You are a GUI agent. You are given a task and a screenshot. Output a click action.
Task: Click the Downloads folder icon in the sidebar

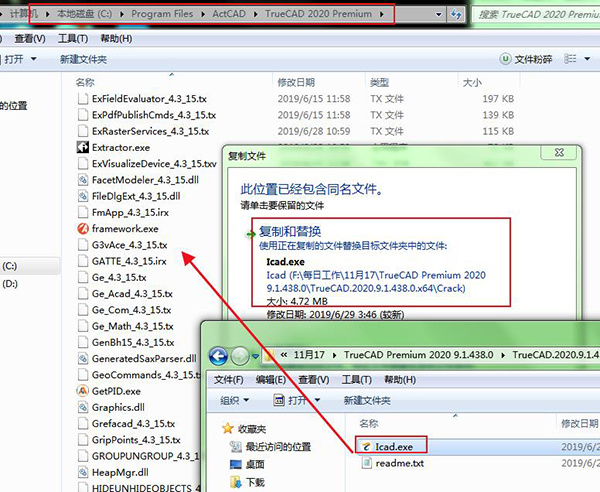[236, 482]
